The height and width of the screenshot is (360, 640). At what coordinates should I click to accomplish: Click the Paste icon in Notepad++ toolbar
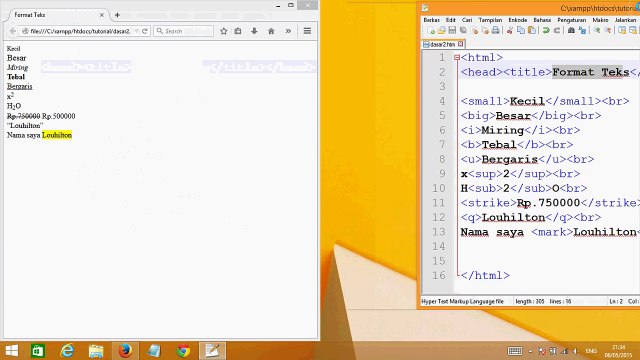(x=531, y=31)
